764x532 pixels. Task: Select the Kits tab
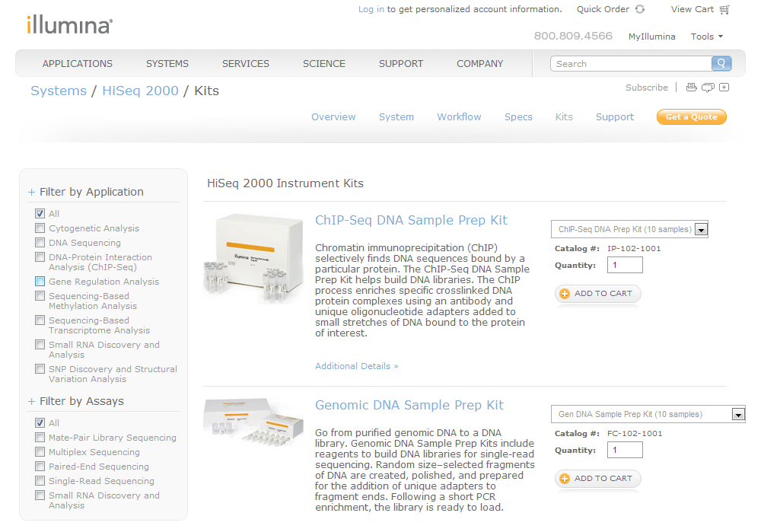[564, 117]
